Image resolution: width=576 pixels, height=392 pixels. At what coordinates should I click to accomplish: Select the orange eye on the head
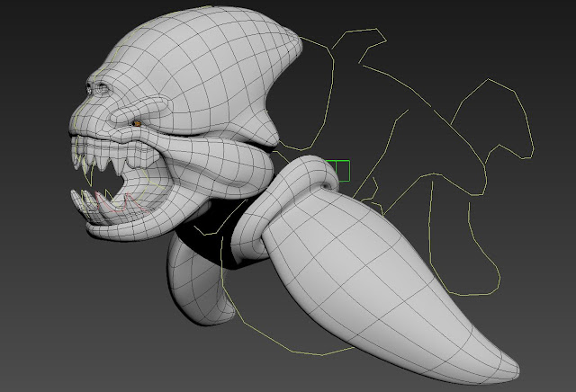pyautogui.click(x=138, y=124)
